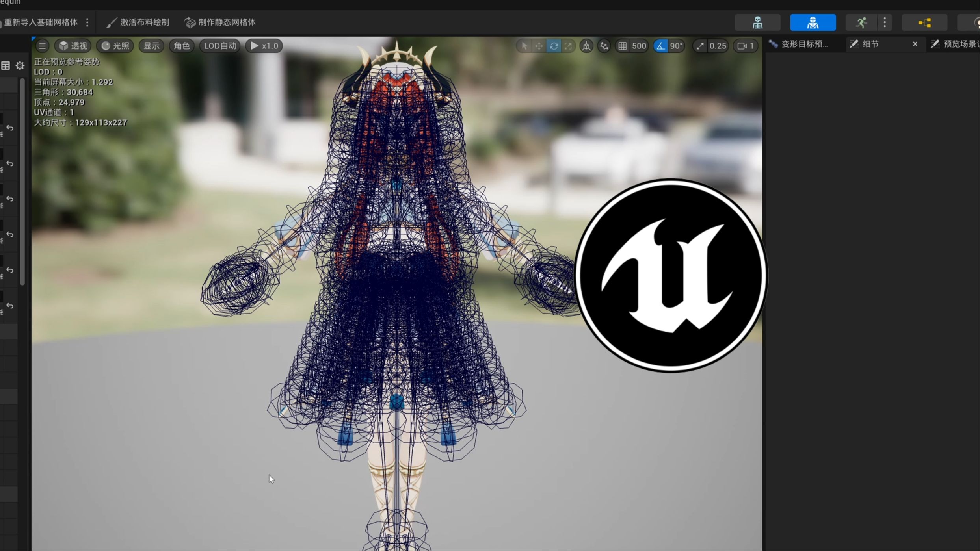Open the x1.0 playback speed menu
Screen dimensions: 980x551
264,46
